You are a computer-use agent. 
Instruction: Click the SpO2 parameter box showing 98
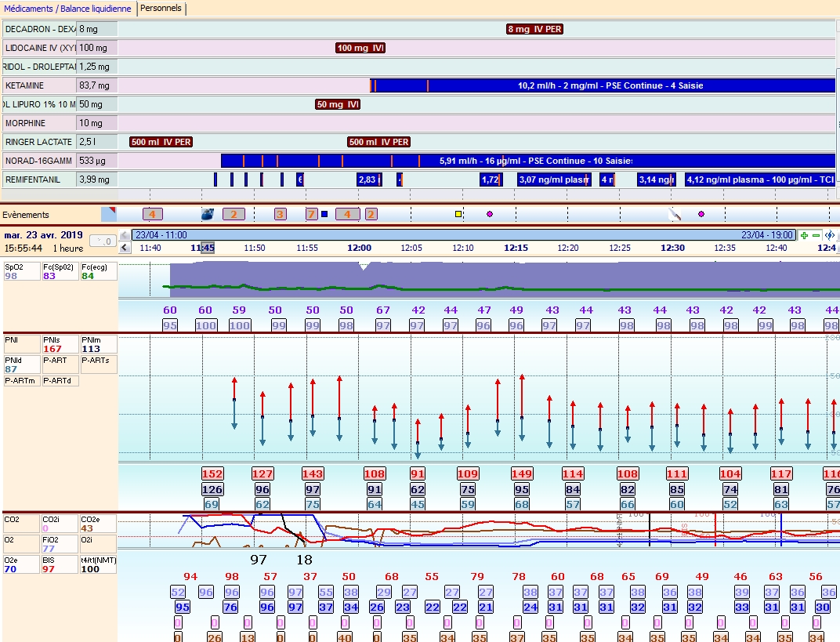(x=22, y=271)
